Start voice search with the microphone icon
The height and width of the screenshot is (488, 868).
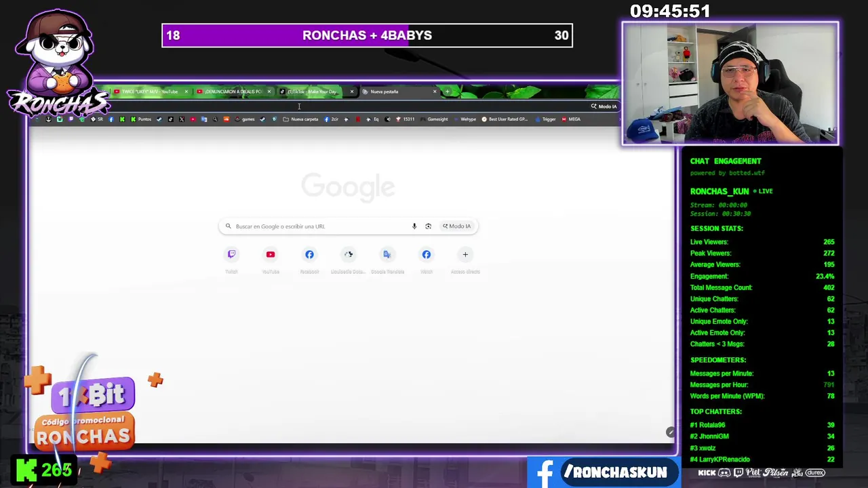[414, 226]
